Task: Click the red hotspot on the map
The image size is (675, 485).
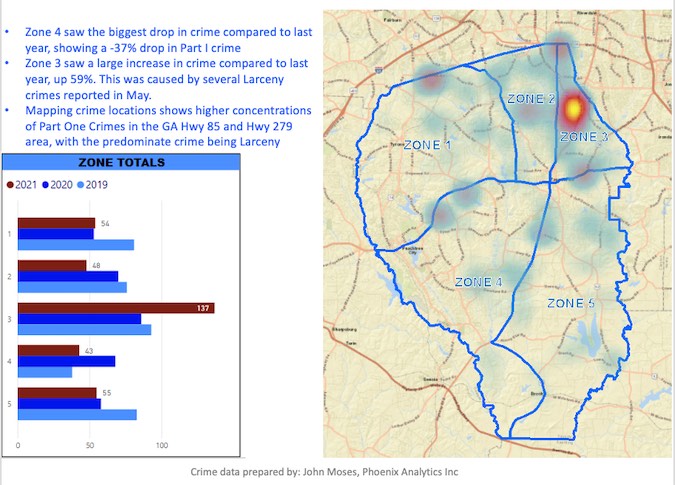Action: point(574,107)
